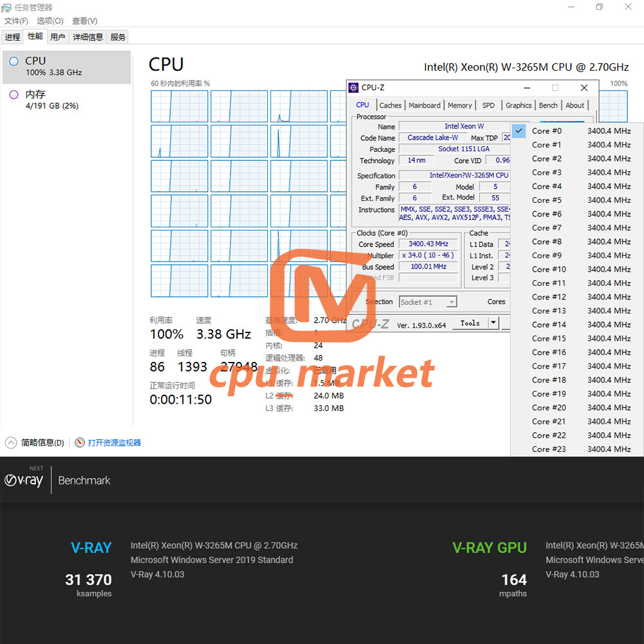Viewport: 644px width, 644px height.
Task: Open the Memory tab in CPU-Z
Action: pos(460,106)
